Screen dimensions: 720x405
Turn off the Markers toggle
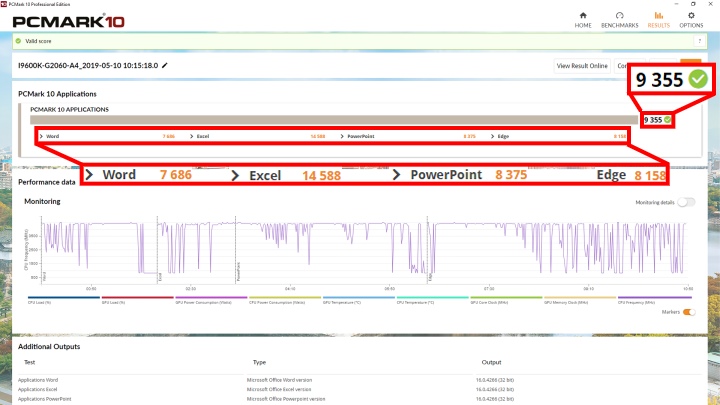pyautogui.click(x=686, y=312)
